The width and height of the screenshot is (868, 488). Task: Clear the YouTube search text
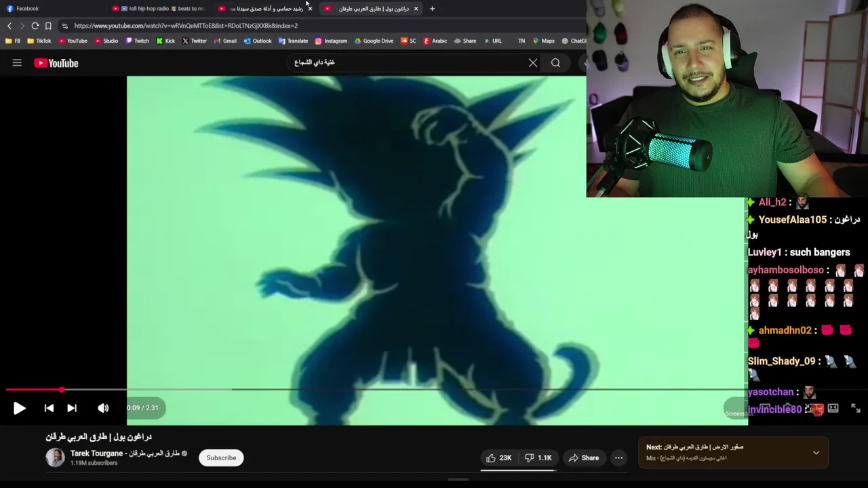coord(533,63)
